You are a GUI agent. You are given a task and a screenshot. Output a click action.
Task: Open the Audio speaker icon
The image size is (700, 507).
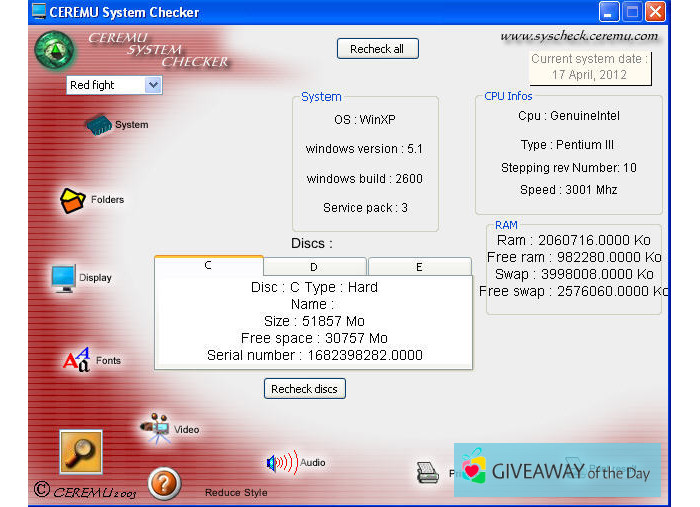(281, 462)
